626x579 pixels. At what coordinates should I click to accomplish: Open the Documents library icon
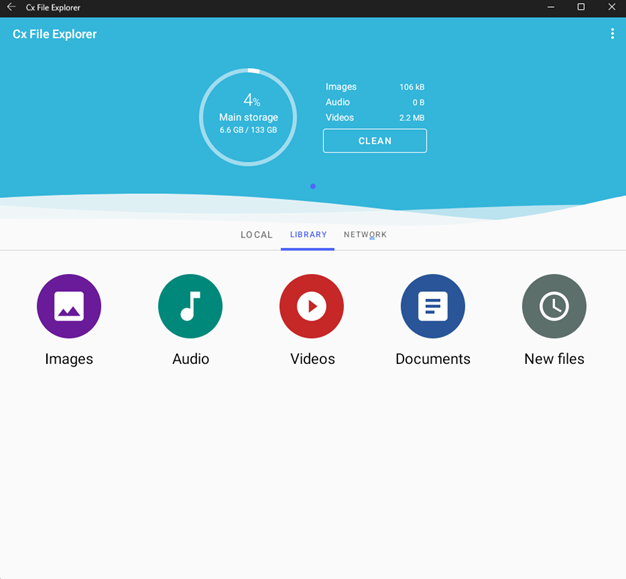[432, 306]
